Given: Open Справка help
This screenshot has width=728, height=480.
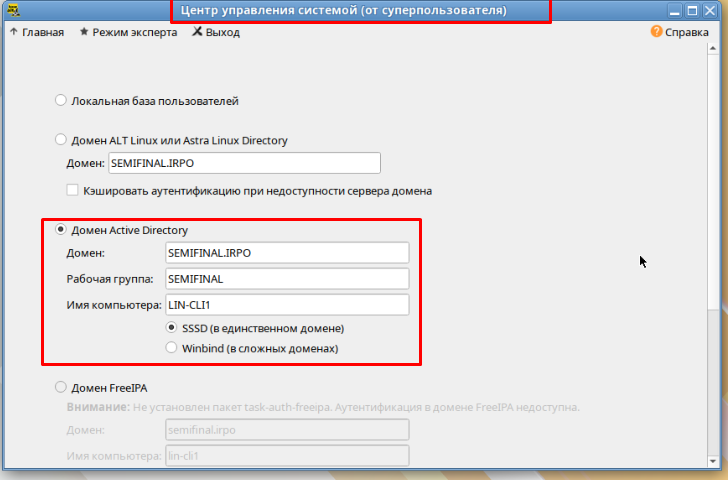Looking at the screenshot, I should pyautogui.click(x=680, y=32).
